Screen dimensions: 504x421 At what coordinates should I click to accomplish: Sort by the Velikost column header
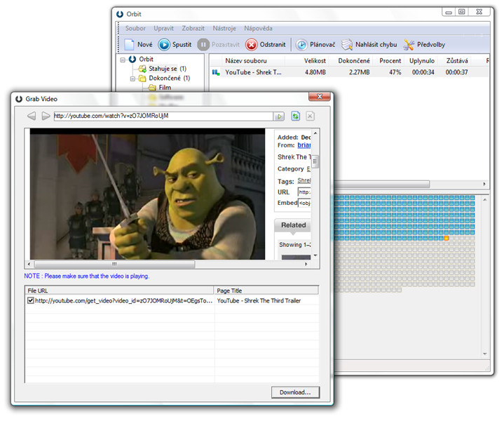click(x=307, y=61)
